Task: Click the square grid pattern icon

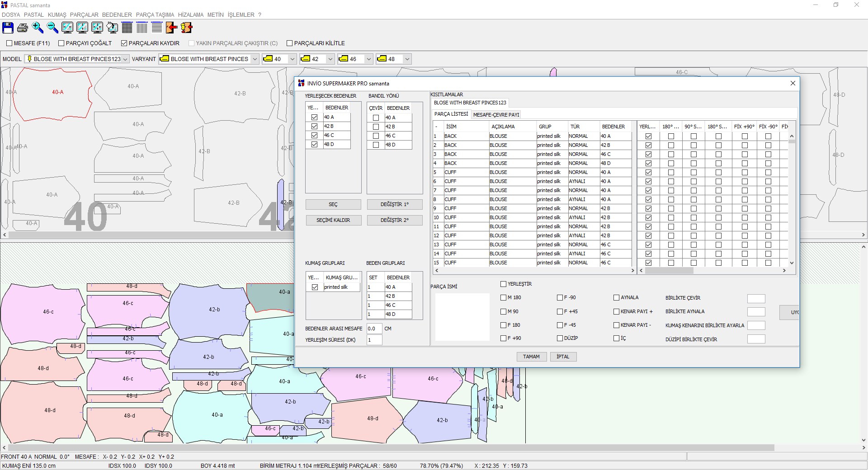Action: 127,28
